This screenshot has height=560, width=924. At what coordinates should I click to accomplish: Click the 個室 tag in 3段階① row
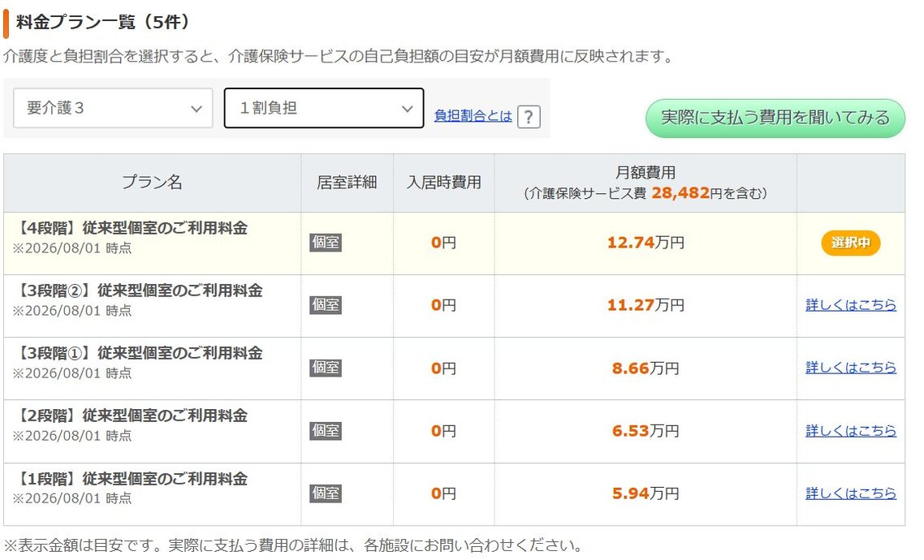click(326, 368)
